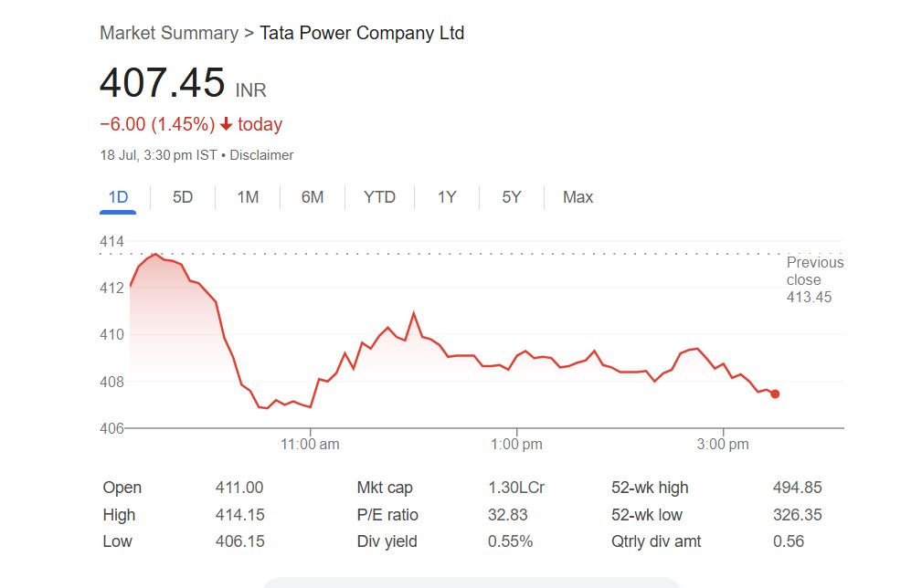
Task: Open the 1M time range tab
Action: click(248, 197)
